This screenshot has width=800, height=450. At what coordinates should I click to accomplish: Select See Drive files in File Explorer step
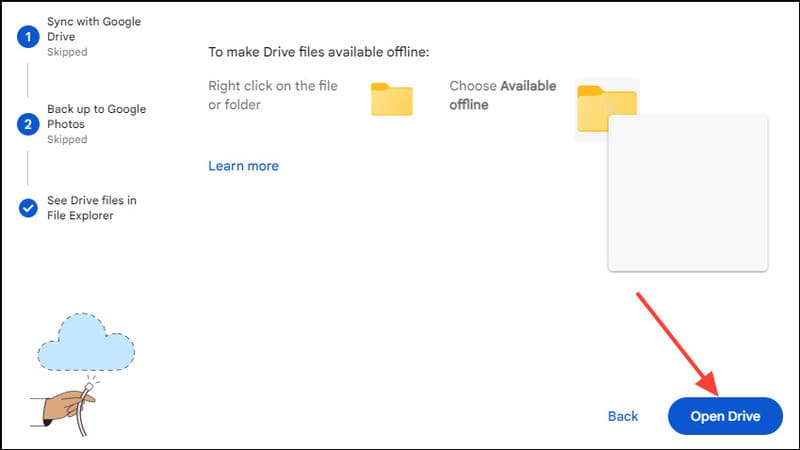[92, 208]
